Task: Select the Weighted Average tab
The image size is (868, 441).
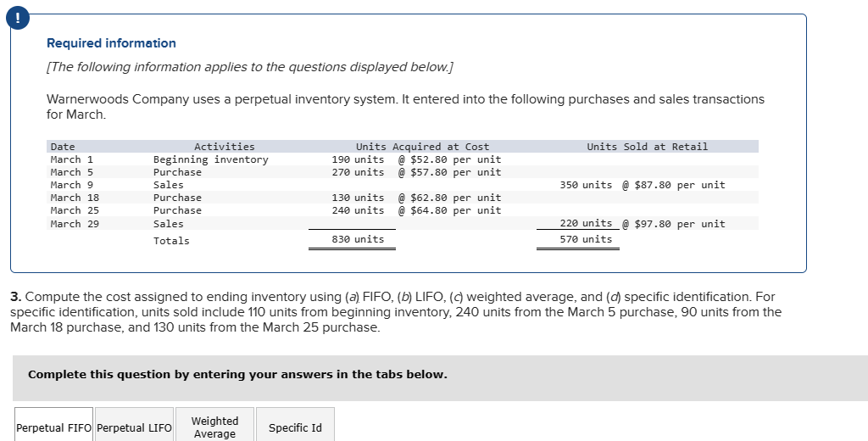Action: pyautogui.click(x=214, y=425)
